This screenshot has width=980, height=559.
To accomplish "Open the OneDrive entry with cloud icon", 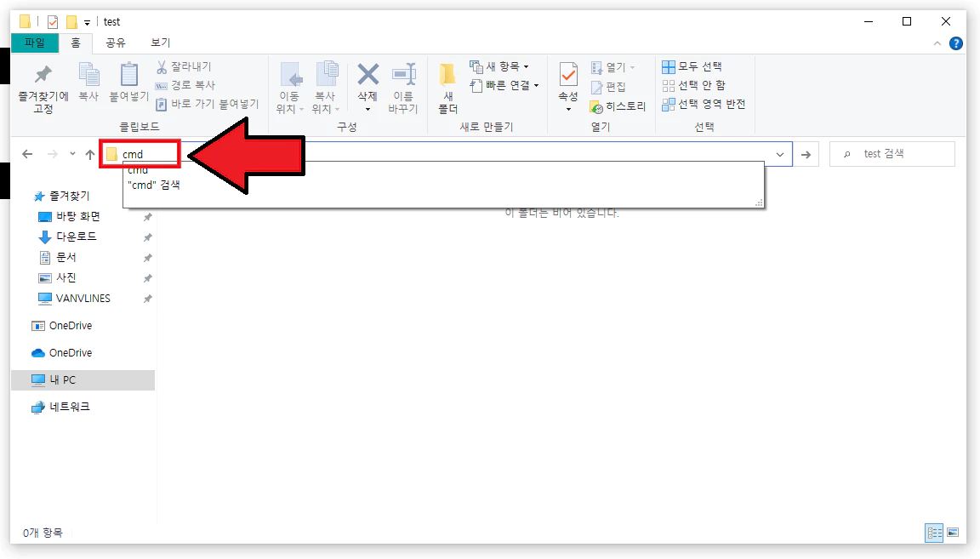I will click(62, 352).
